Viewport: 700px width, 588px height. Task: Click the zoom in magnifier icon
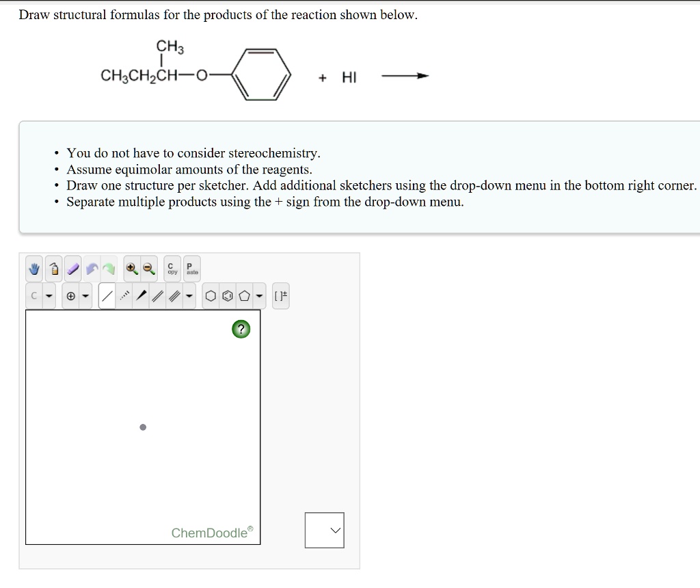132,268
